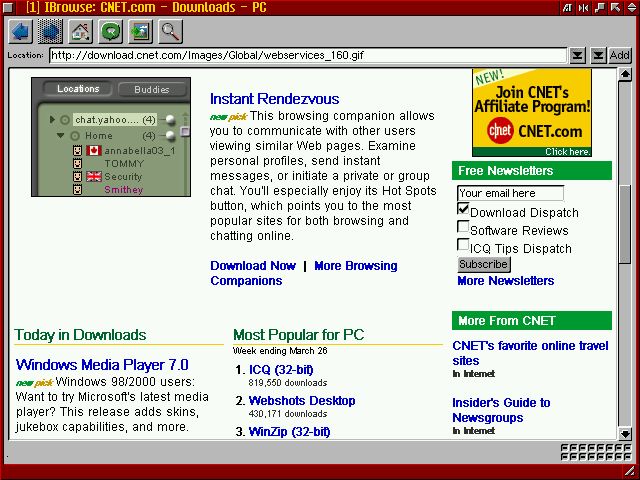Check the ICQ Tips Dispatch checkbox
Image resolution: width=640 pixels, height=480 pixels.
463,245
